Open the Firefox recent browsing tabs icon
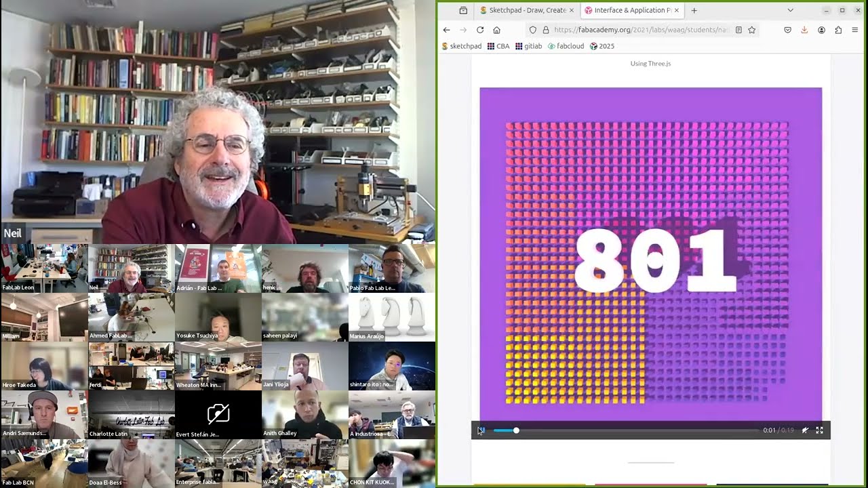The height and width of the screenshot is (488, 868). [463, 10]
